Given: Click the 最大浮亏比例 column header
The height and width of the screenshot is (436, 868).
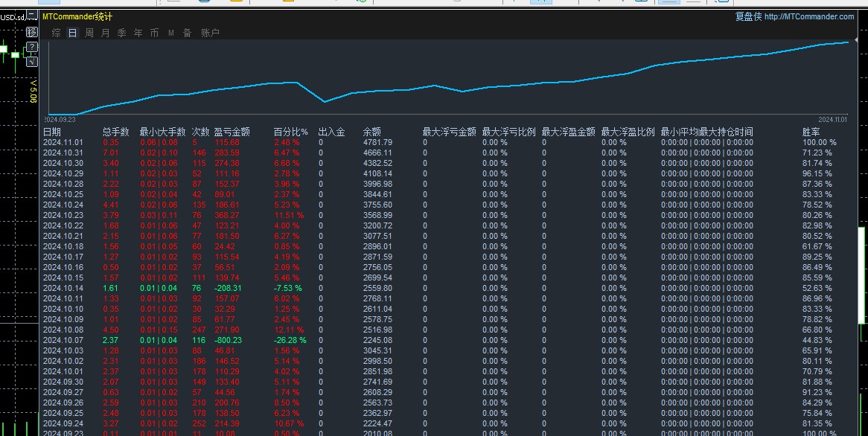Looking at the screenshot, I should click(x=508, y=132).
